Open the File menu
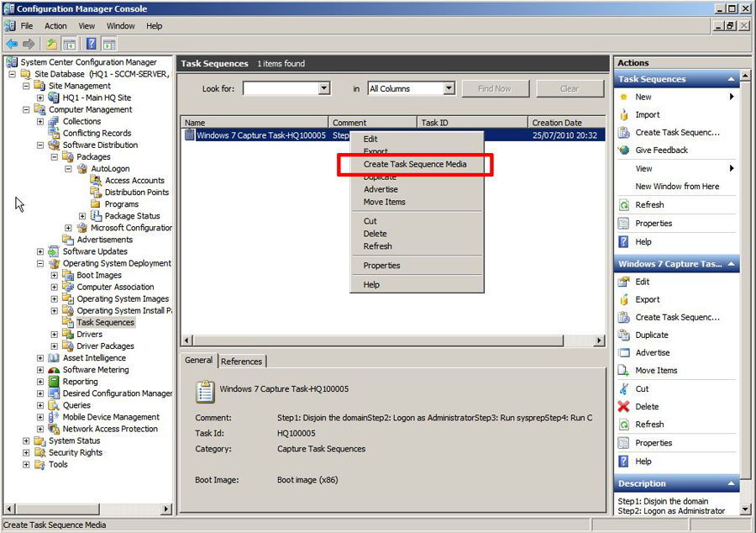 point(27,26)
